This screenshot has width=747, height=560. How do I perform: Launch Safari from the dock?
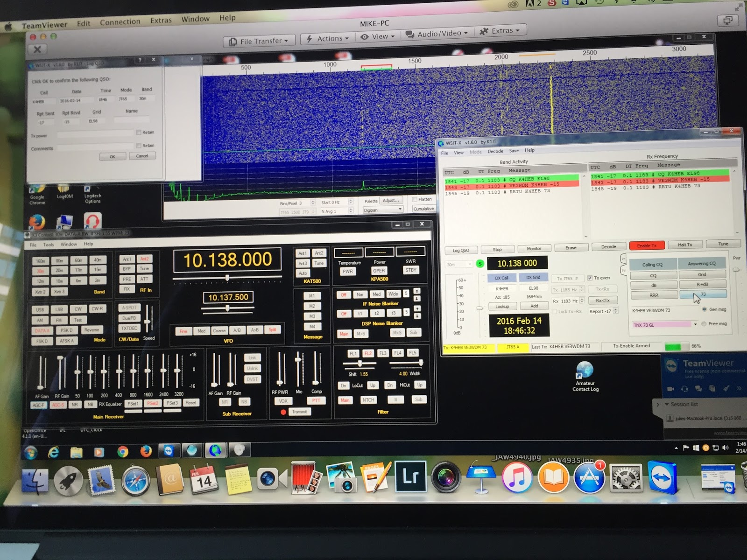point(135,480)
